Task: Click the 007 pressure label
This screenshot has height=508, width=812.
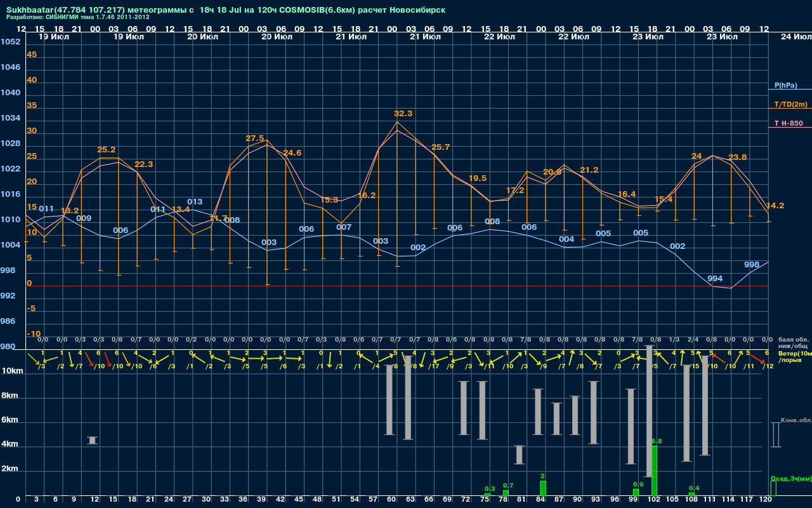Action: click(x=344, y=227)
